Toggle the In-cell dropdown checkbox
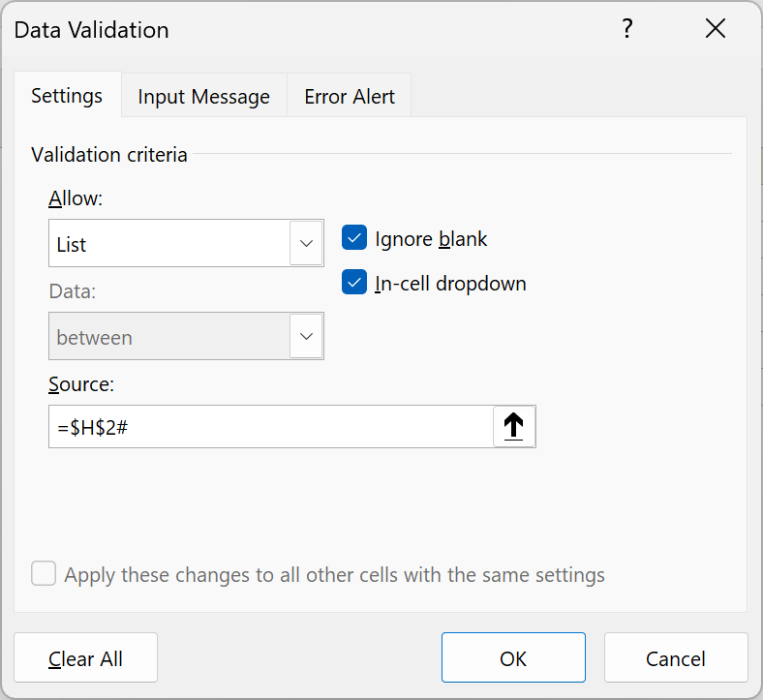 pos(354,282)
